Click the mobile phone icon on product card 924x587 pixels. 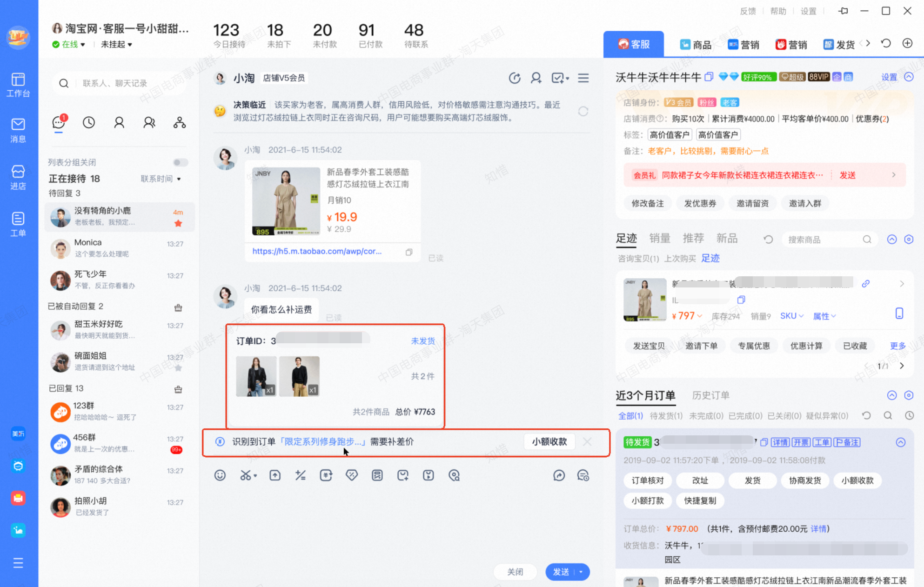[x=899, y=314]
